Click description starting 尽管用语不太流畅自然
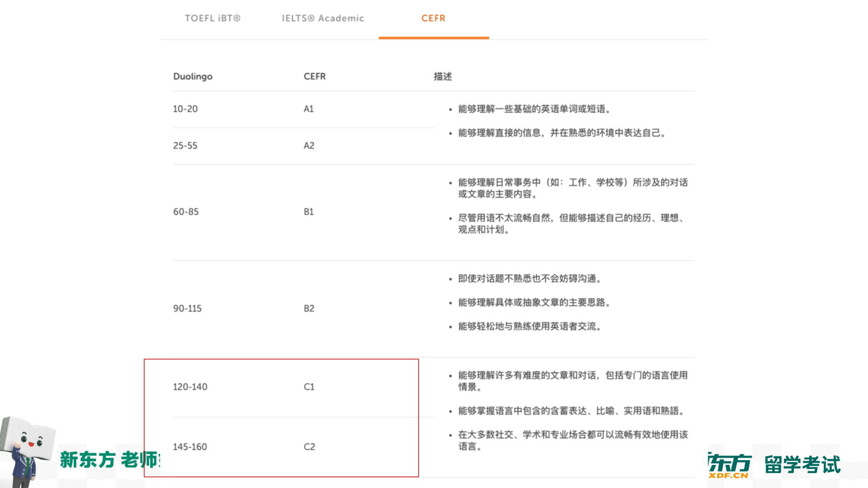The image size is (868, 488). 571,224
